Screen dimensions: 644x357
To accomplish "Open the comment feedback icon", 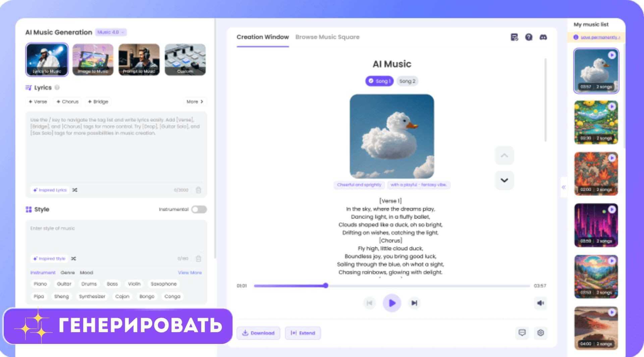I will pyautogui.click(x=522, y=333).
